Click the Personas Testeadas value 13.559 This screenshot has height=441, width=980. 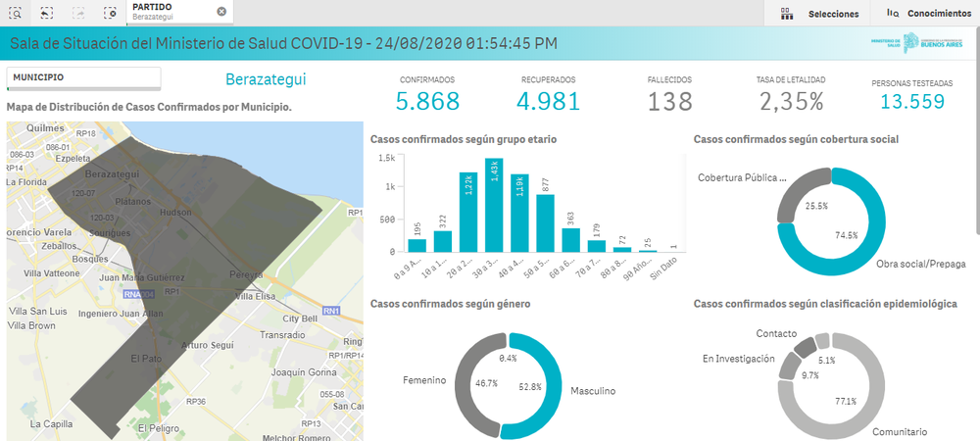(x=911, y=102)
